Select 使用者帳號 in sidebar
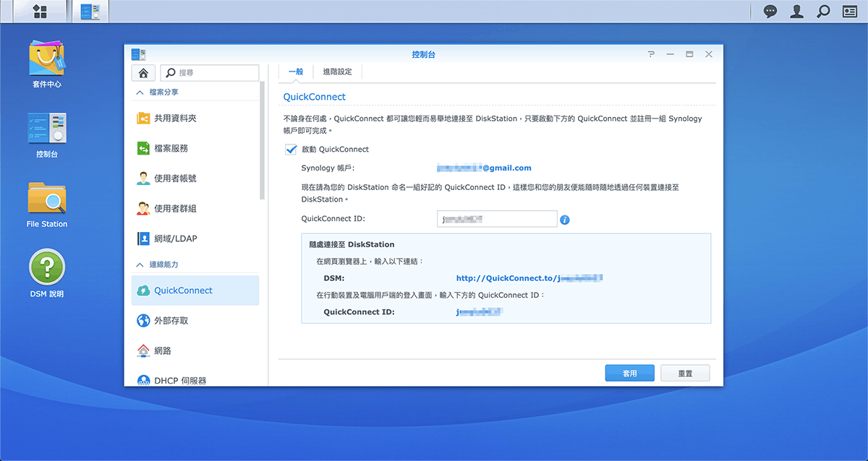 click(x=195, y=178)
